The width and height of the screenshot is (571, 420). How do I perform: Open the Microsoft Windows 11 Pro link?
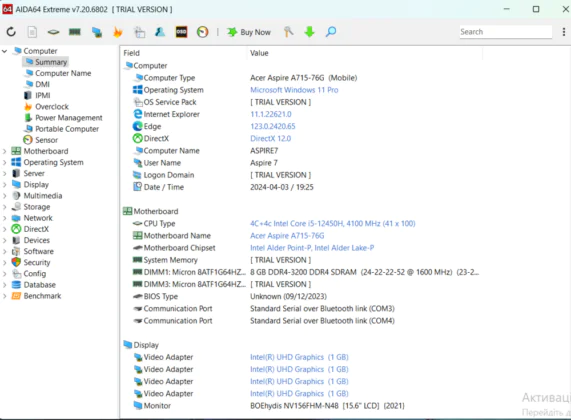tap(294, 90)
